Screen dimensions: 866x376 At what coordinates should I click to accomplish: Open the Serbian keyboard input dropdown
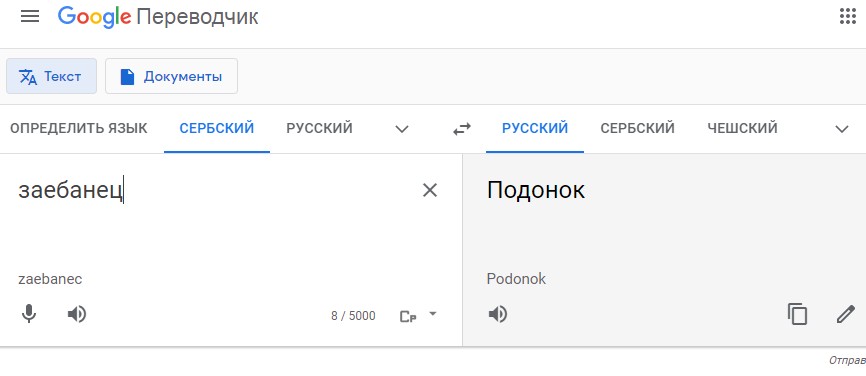tap(418, 316)
